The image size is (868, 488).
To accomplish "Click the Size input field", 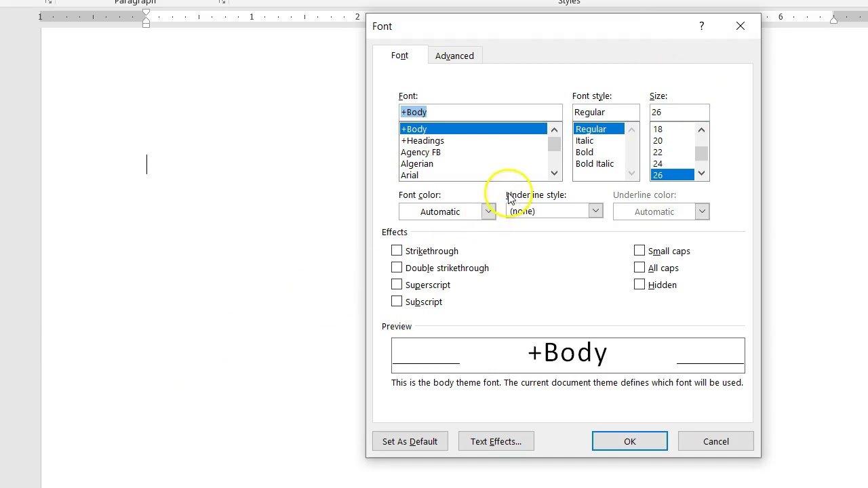I will (679, 112).
